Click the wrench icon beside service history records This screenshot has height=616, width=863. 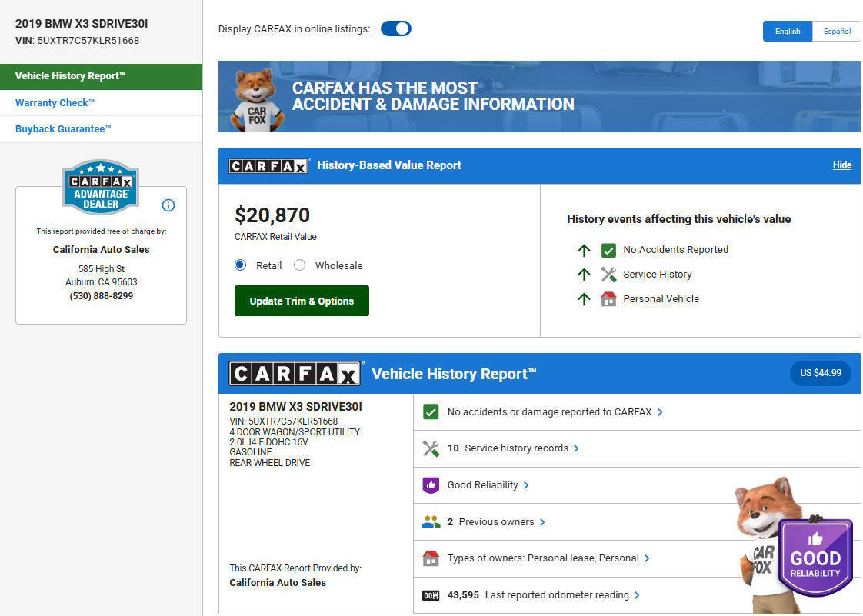(431, 448)
